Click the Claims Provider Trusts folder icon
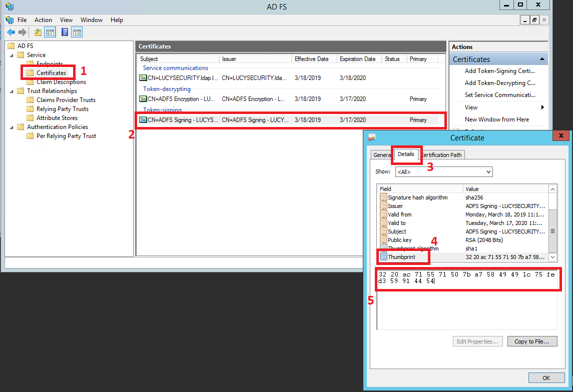This screenshot has height=392, width=573. coord(31,99)
